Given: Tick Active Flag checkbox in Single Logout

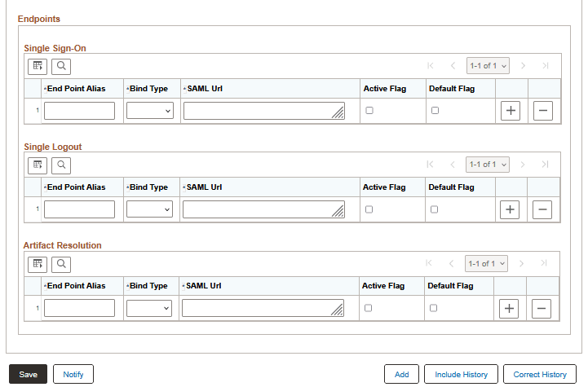Looking at the screenshot, I should point(369,209).
